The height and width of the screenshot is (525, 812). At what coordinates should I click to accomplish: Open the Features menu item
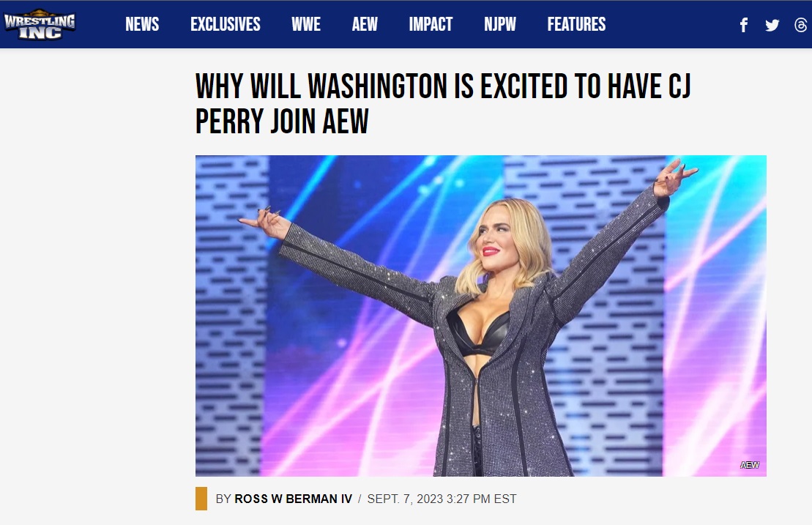576,24
